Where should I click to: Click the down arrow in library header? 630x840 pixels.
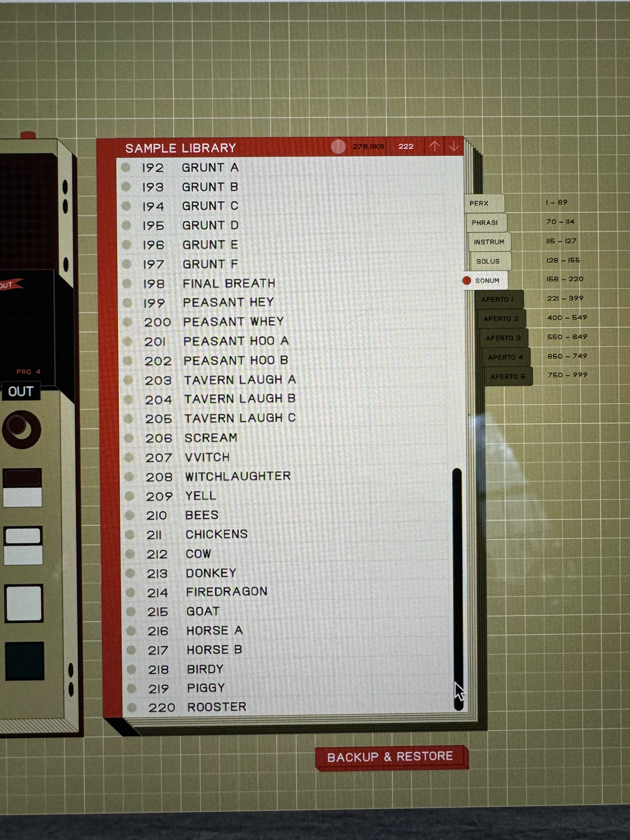pyautogui.click(x=454, y=147)
